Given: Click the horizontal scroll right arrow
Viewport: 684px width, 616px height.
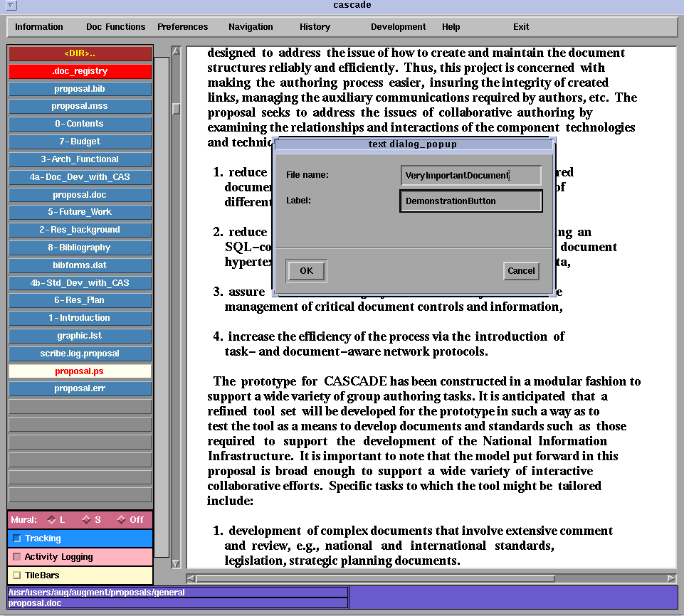Looking at the screenshot, I should coord(671,579).
